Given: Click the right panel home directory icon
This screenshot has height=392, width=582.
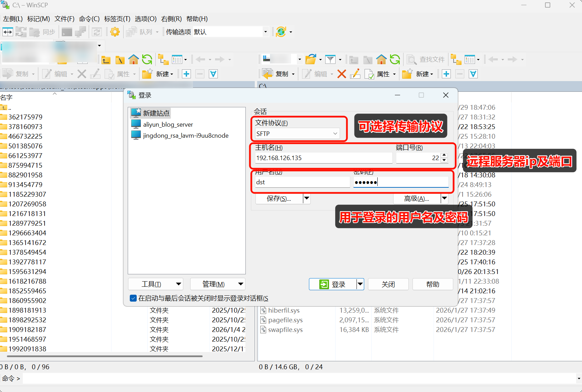Looking at the screenshot, I should [381, 60].
